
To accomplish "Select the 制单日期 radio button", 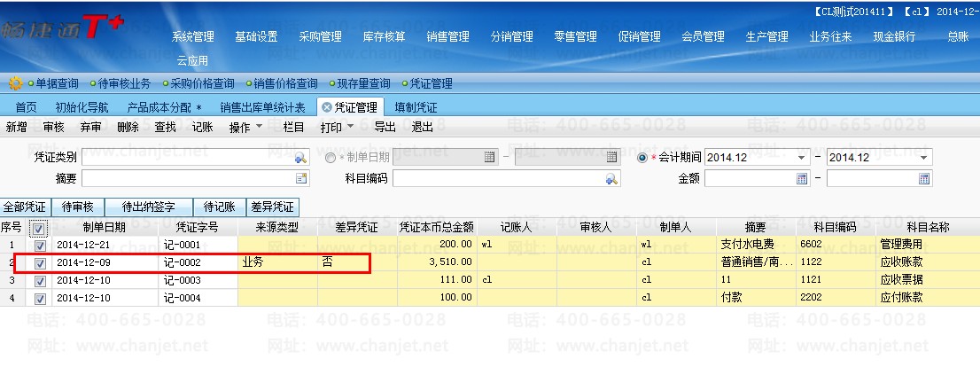I will [331, 158].
